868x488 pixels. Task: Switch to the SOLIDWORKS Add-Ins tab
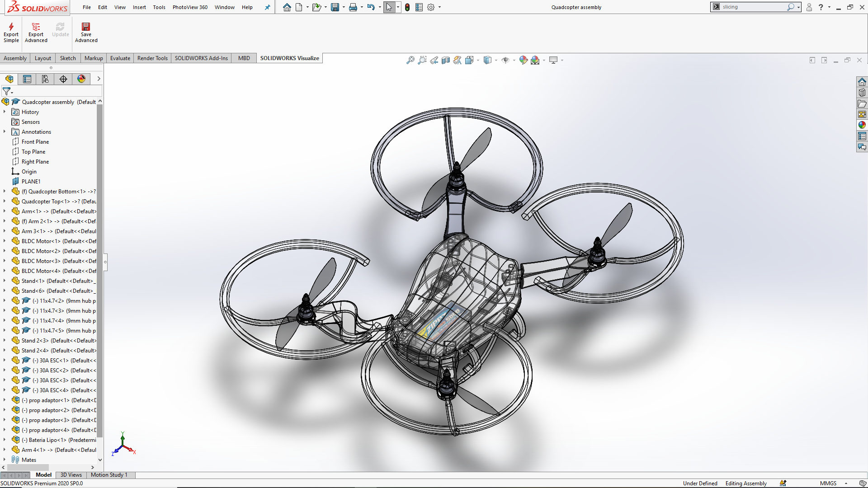pos(201,58)
